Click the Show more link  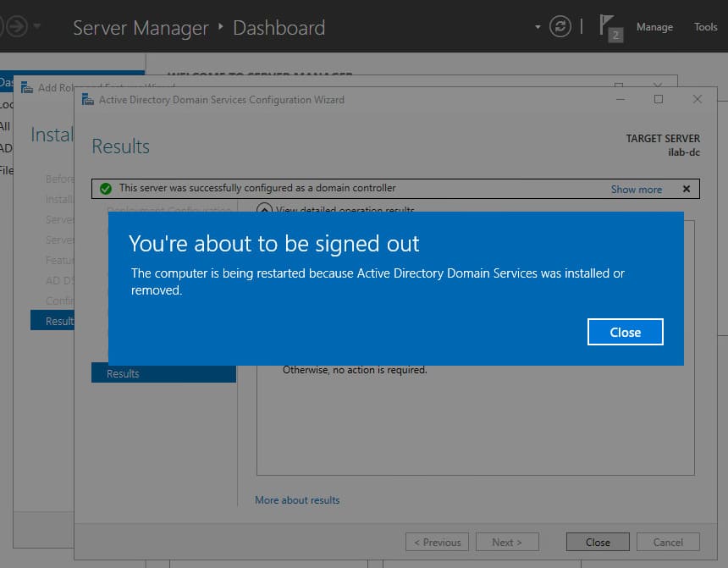point(636,190)
